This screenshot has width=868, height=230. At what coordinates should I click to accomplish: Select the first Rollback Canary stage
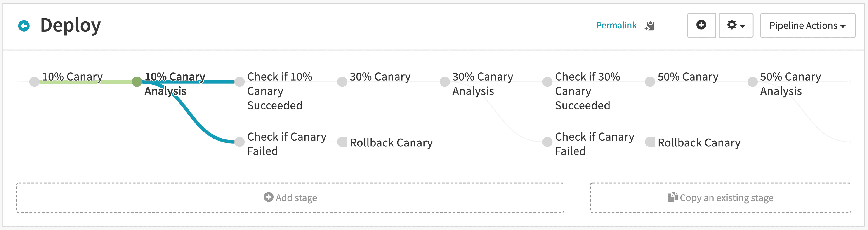(x=342, y=142)
